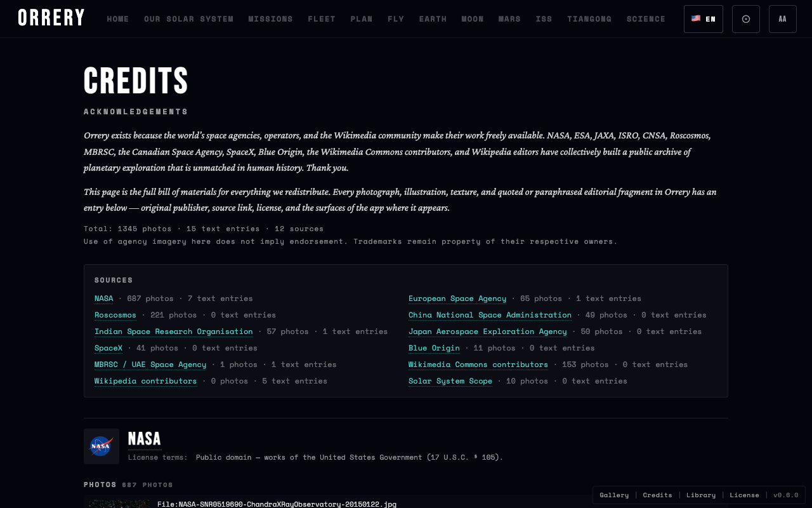
Task: Click the US flag in language button
Action: (x=696, y=18)
